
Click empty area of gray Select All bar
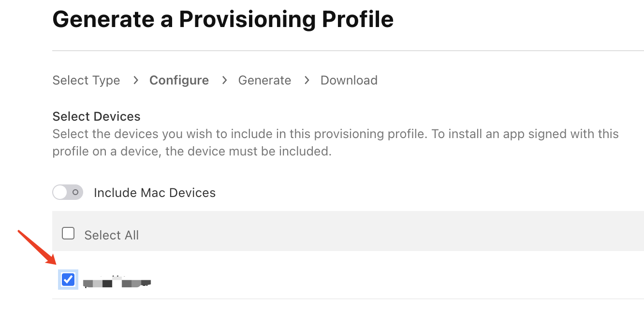point(387,231)
